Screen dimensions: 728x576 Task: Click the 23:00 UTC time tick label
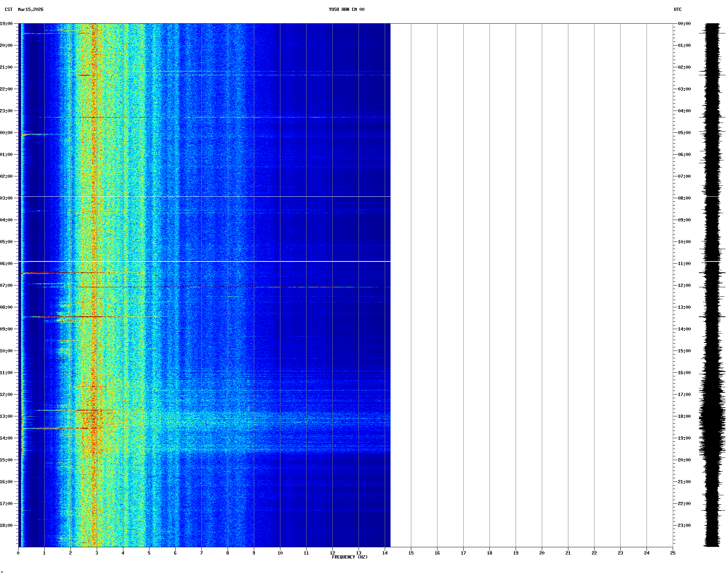pos(684,525)
